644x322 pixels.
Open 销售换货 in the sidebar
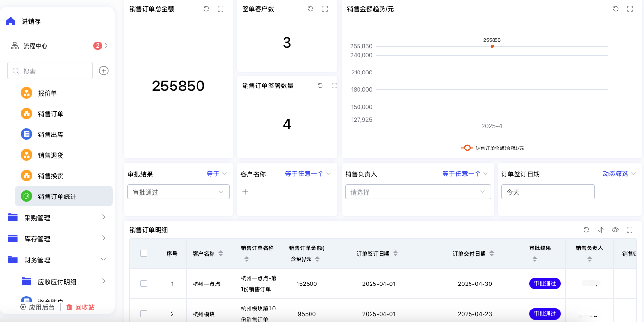(51, 176)
